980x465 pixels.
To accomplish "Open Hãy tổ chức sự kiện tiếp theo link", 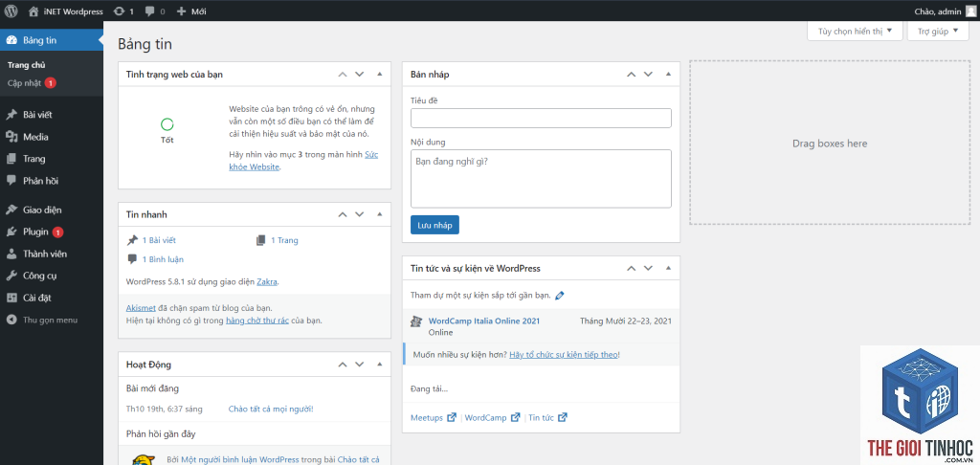I will tap(563, 354).
